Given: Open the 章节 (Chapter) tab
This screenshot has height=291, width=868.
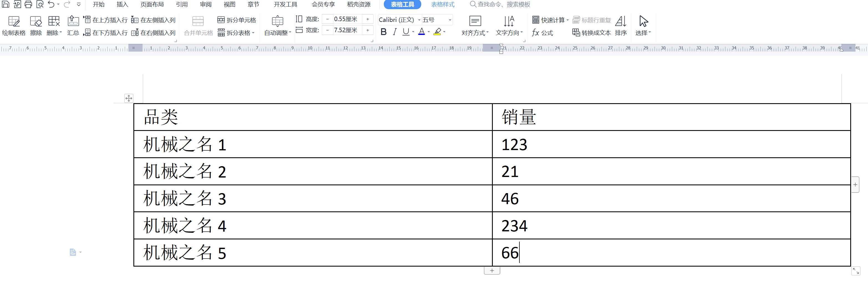Looking at the screenshot, I should tap(253, 4).
